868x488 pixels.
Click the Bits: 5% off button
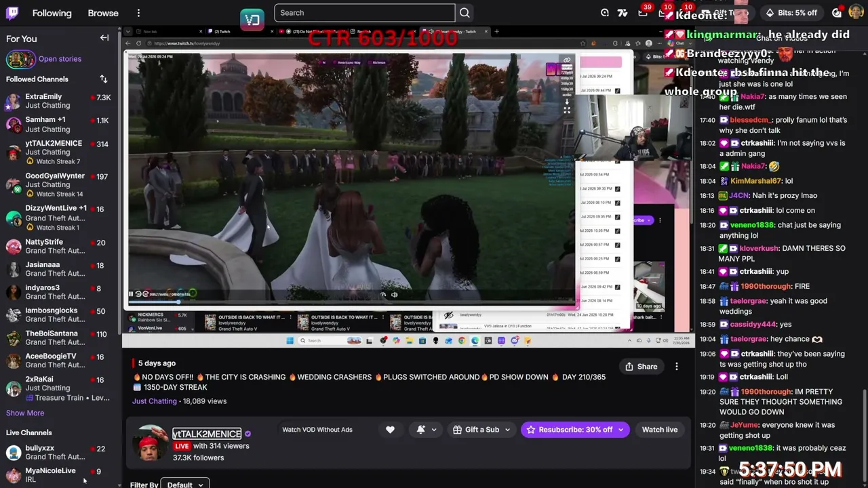pyautogui.click(x=791, y=13)
